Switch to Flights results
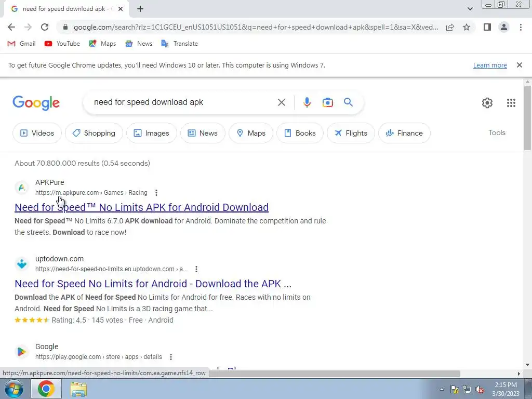 pos(351,133)
